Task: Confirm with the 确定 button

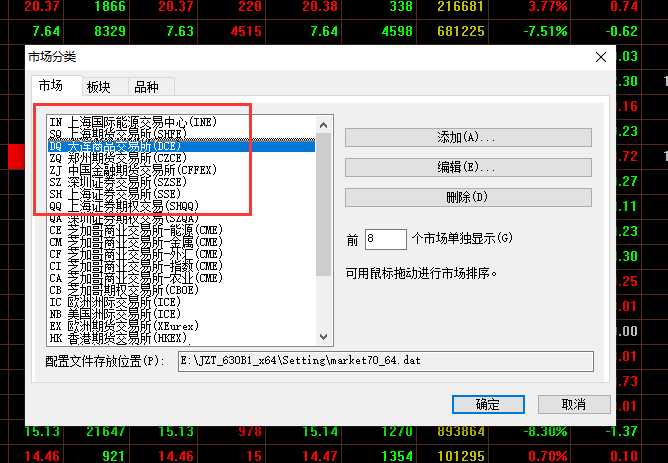Action: click(488, 404)
